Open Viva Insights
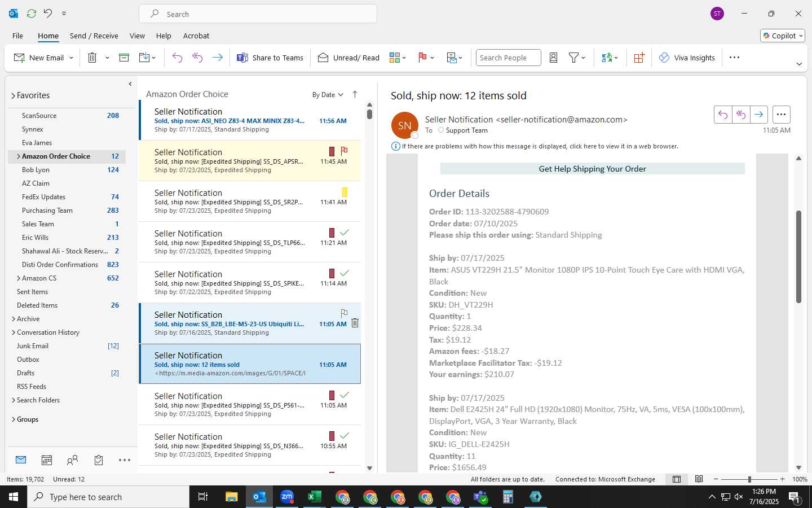The image size is (812, 508). [687, 58]
